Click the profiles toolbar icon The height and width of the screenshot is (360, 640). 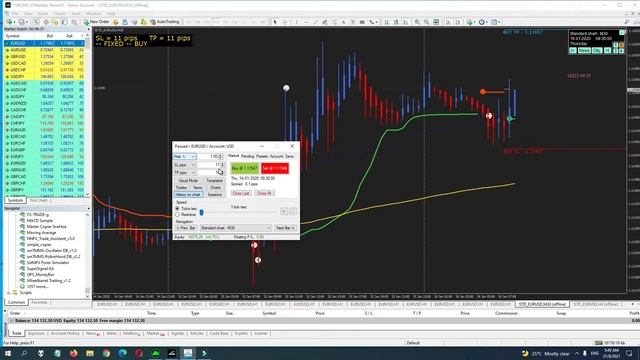coord(23,22)
